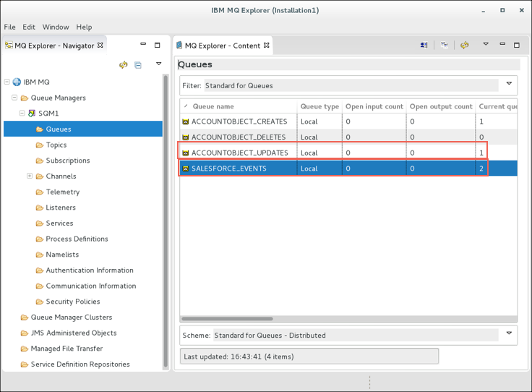Open the Scheme dropdown arrow
Screen dimensions: 532x392
coord(509,333)
